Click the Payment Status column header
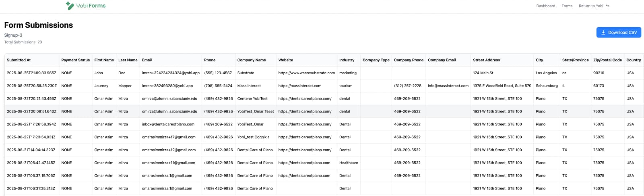The width and height of the screenshot is (644, 196). tap(75, 60)
